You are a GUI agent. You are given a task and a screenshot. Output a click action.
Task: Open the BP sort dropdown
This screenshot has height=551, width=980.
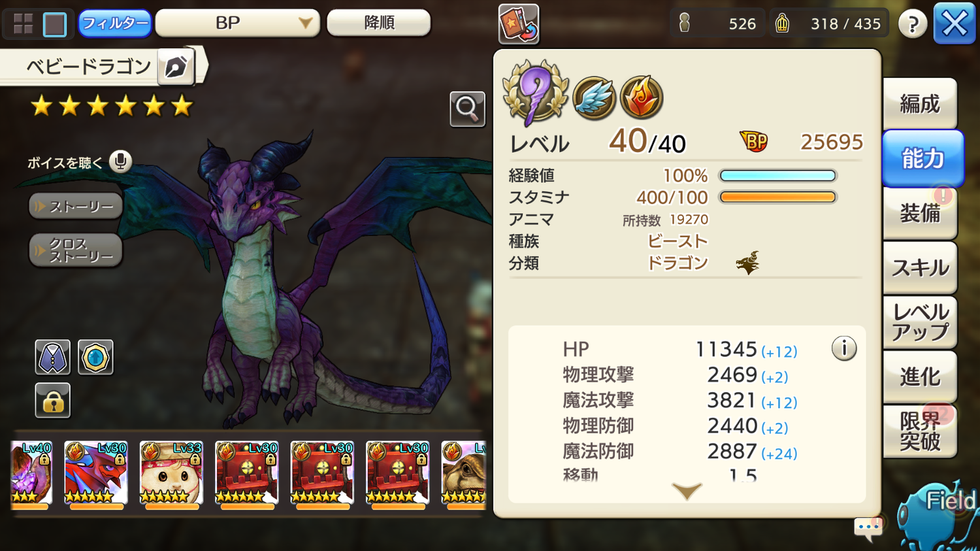[x=238, y=23]
